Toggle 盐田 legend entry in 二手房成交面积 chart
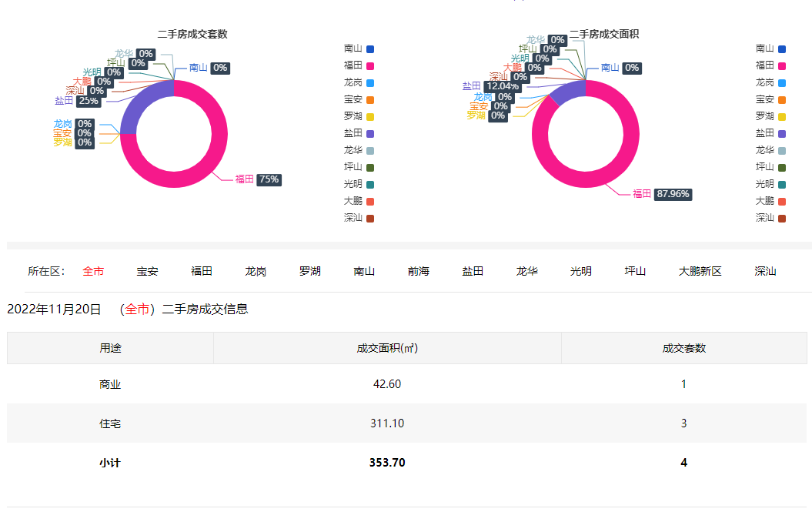812x512 pixels. pos(771,133)
